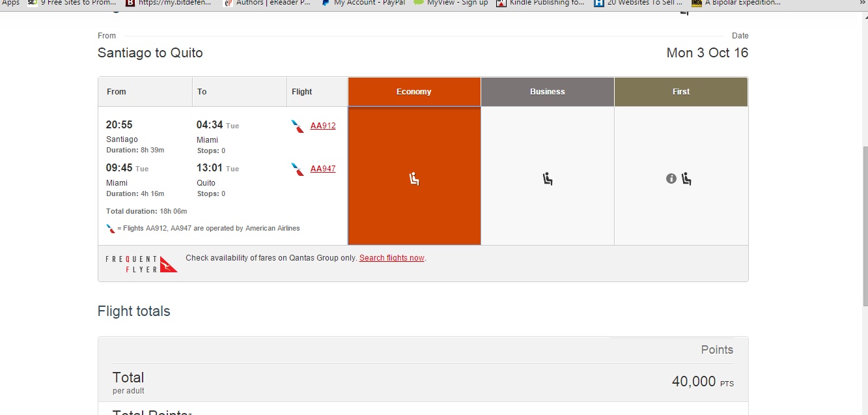Click American Airlines icon in operated-by note
868x415 pixels.
(x=111, y=229)
